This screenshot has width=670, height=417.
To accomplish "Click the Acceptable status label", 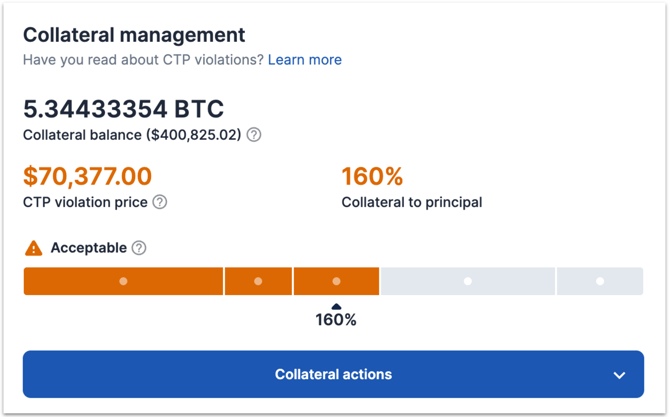I will coord(88,248).
